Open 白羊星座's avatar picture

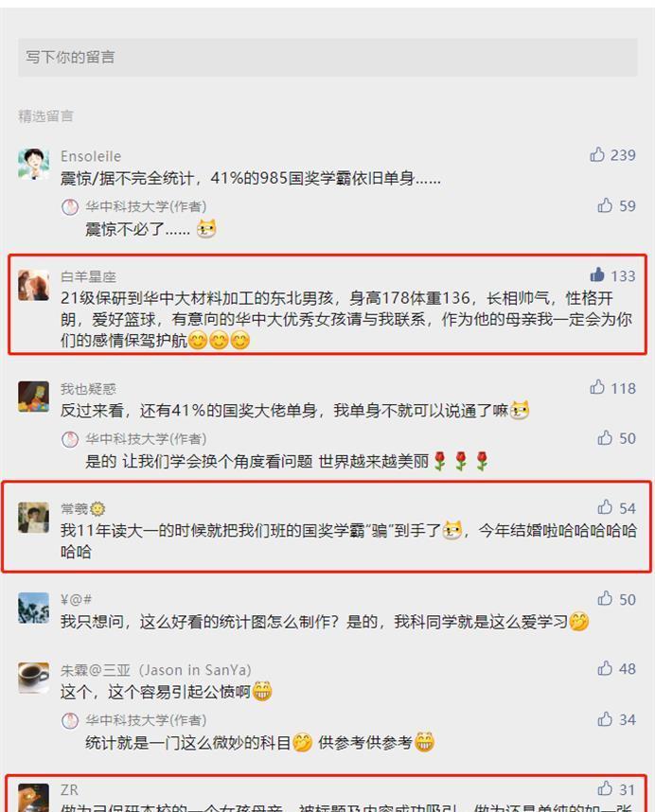pyautogui.click(x=34, y=284)
